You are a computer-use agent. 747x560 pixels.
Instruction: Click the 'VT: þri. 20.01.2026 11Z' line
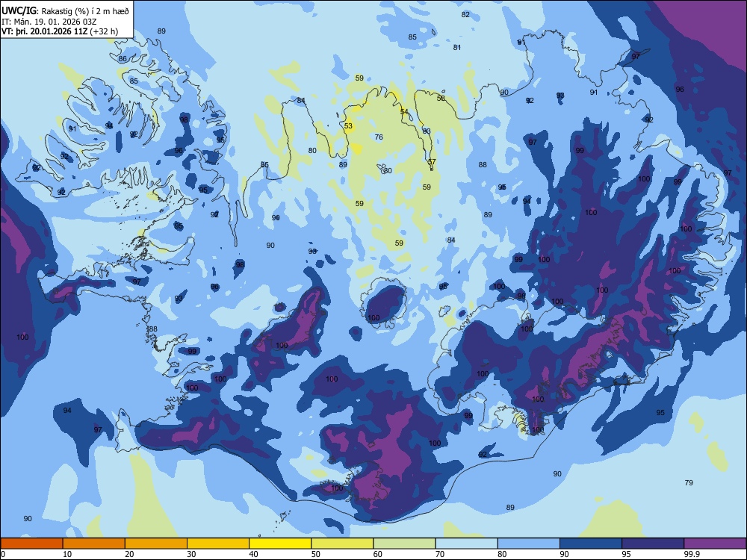pos(46,31)
